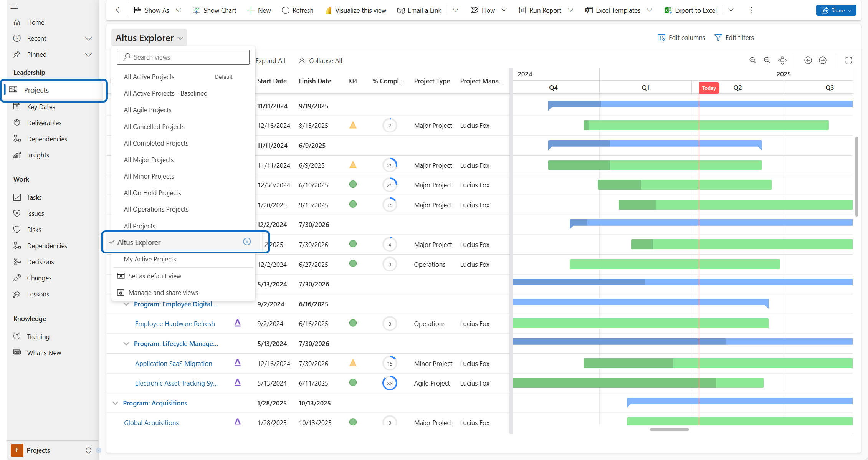The image size is (868, 460).
Task: Open the Show As dropdown arrow
Action: 178,10
